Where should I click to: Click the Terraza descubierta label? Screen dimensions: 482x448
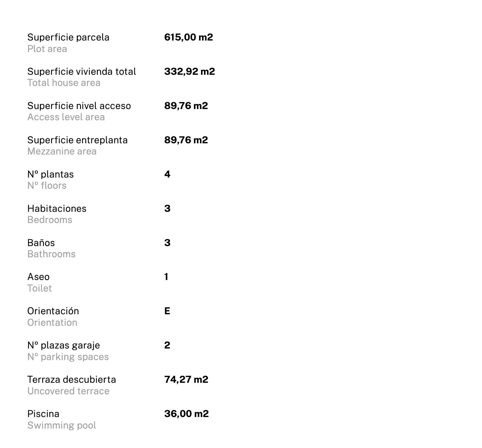[x=71, y=379]
